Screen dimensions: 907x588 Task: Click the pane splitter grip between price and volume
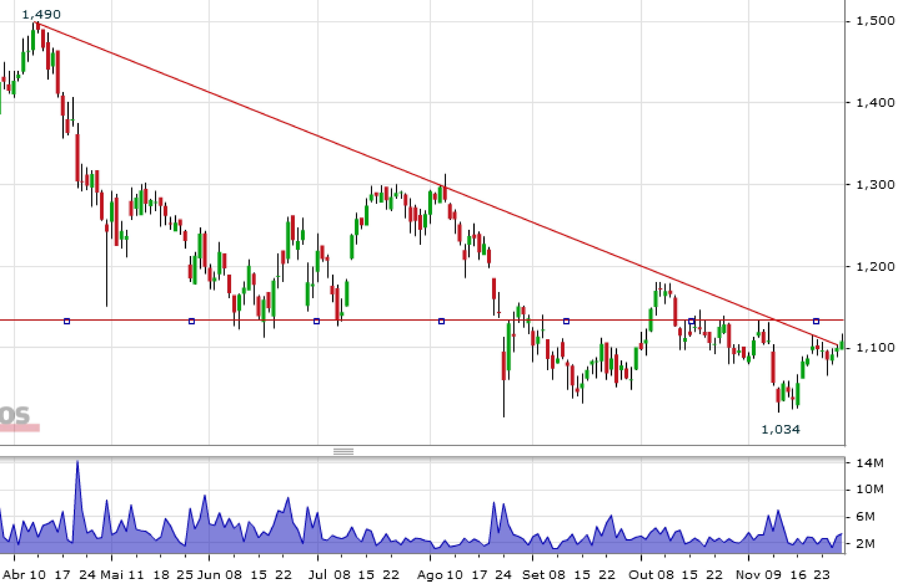(343, 452)
